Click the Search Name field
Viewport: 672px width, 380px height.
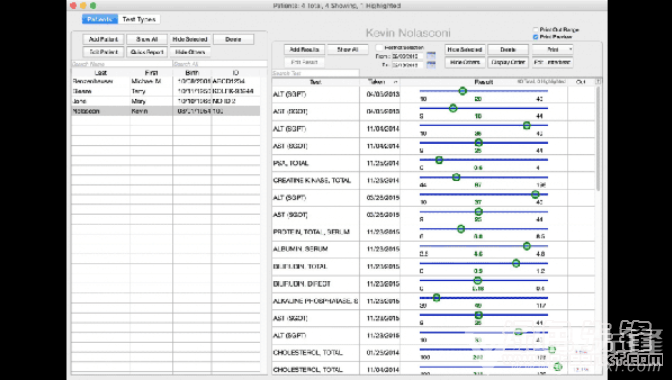click(x=122, y=64)
